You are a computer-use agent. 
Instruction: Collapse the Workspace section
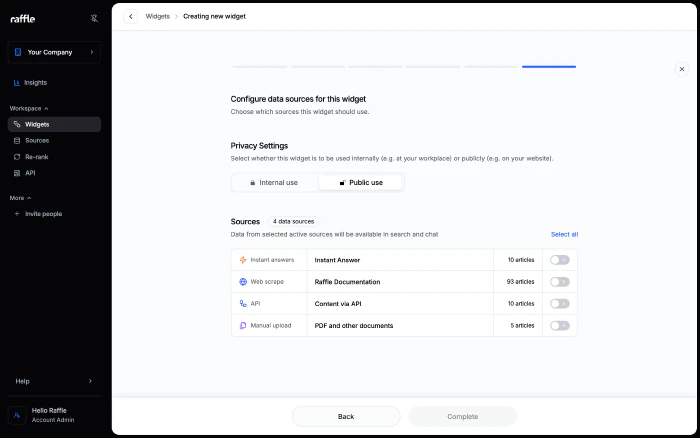click(29, 108)
